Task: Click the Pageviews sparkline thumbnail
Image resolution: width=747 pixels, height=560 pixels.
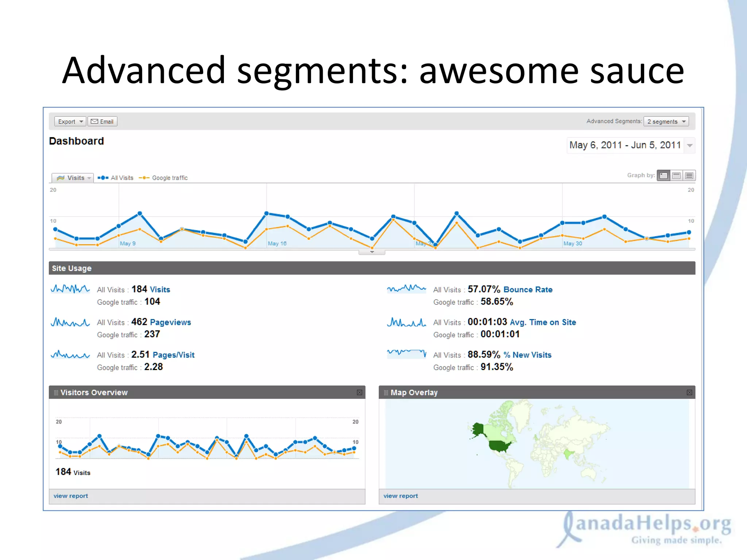Action: pyautogui.click(x=70, y=322)
